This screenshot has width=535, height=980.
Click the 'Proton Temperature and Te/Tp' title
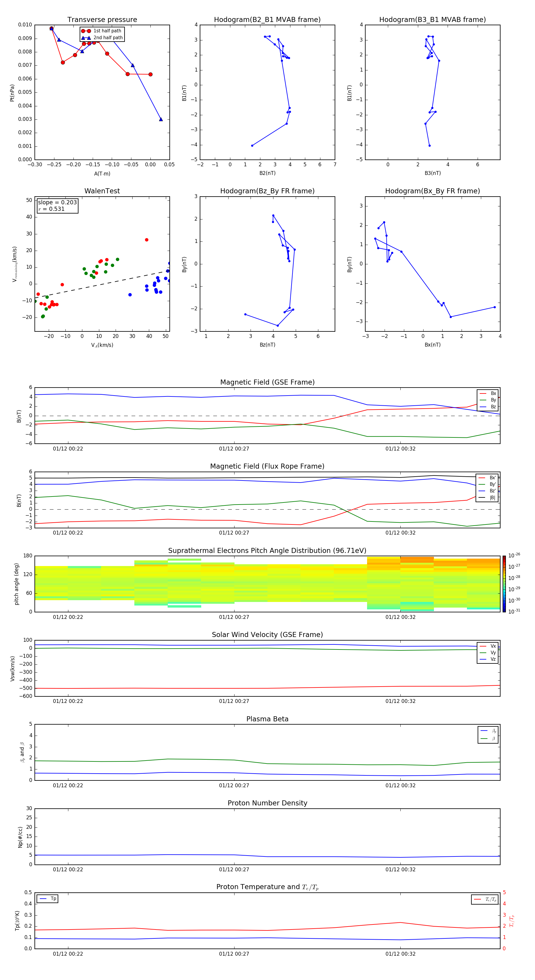tap(267, 887)
